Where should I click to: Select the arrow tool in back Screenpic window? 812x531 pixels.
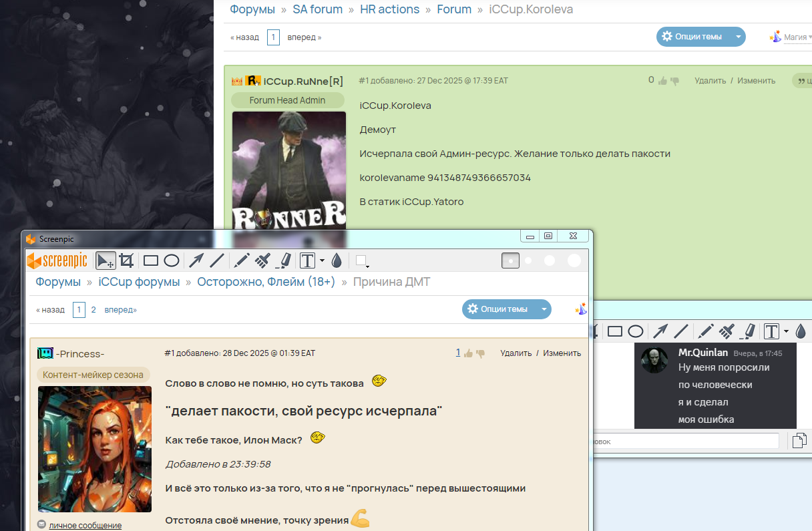click(660, 331)
